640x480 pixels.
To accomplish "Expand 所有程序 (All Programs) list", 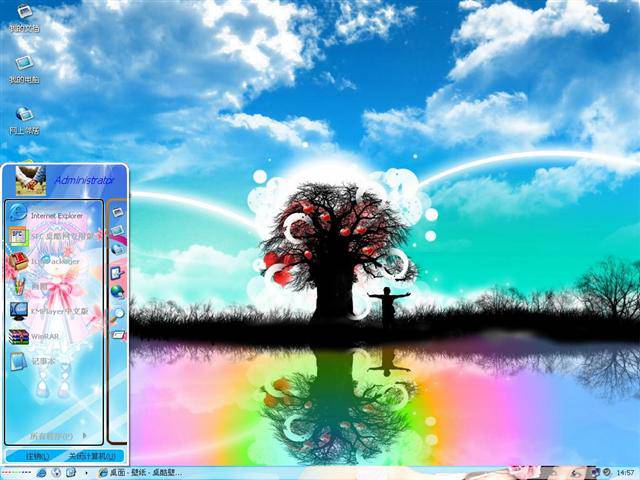I will [56, 436].
